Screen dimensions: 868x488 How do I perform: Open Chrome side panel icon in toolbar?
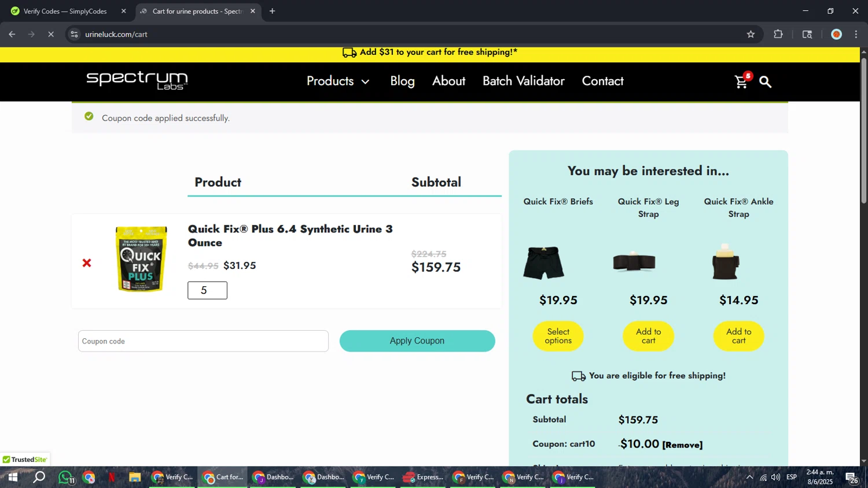(807, 34)
